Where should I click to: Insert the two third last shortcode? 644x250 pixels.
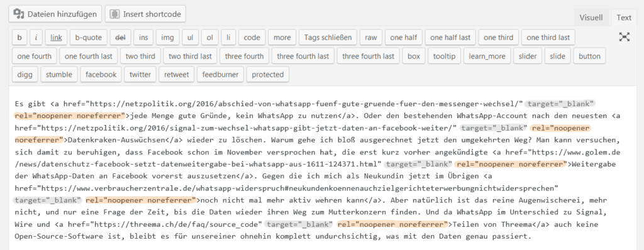[190, 57]
